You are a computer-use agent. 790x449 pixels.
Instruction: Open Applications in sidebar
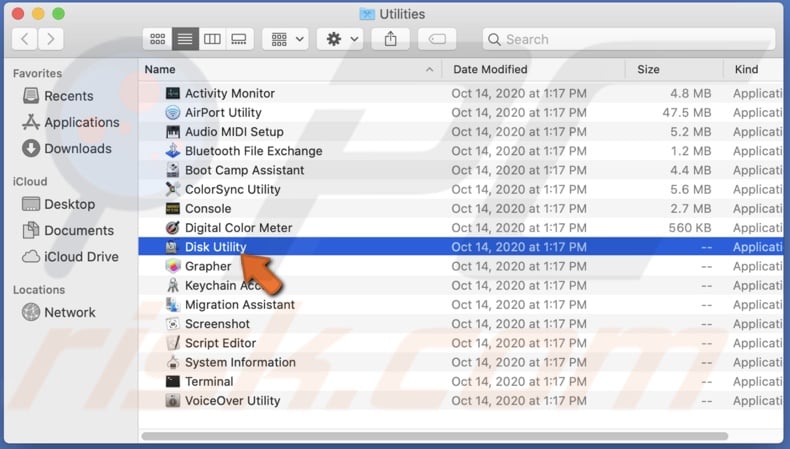click(71, 122)
